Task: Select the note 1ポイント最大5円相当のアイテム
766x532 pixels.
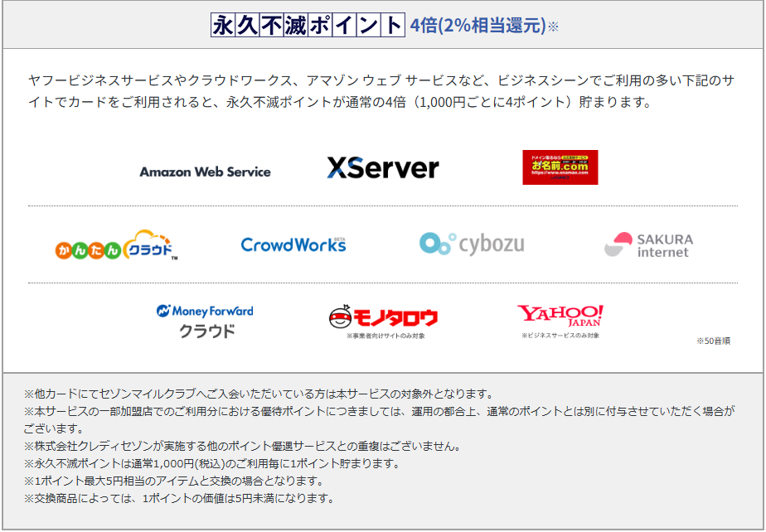Action: (174, 481)
